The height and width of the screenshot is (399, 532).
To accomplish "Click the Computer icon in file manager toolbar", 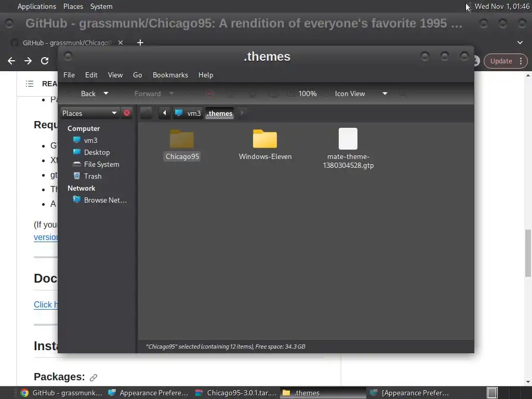I will [x=273, y=94].
